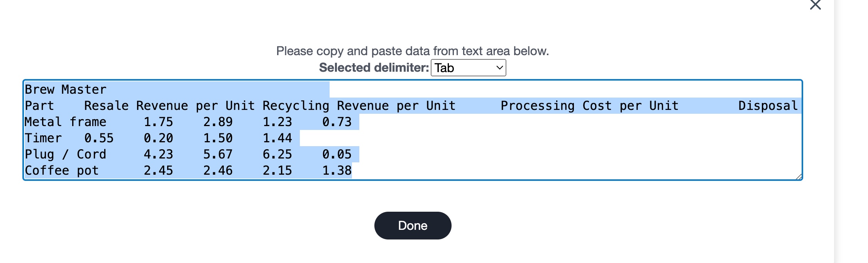Click the Recycling Revenue per Unit header
This screenshot has width=868, height=263.
358,105
